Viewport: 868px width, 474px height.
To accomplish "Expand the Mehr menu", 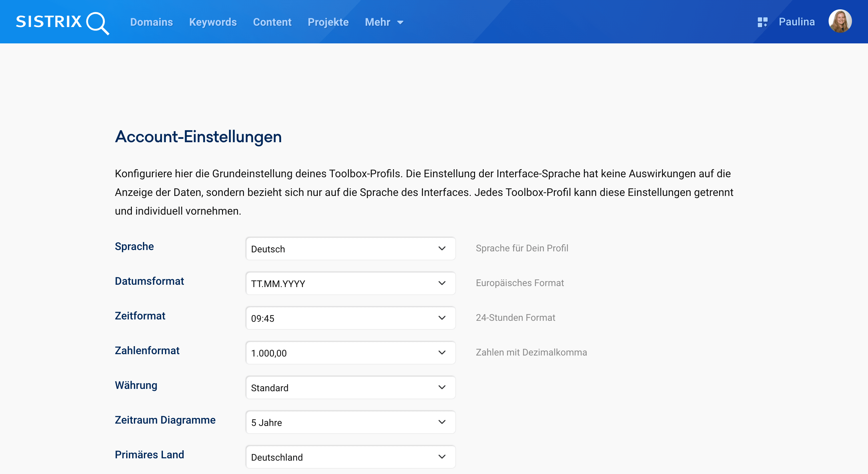I will coord(377,22).
